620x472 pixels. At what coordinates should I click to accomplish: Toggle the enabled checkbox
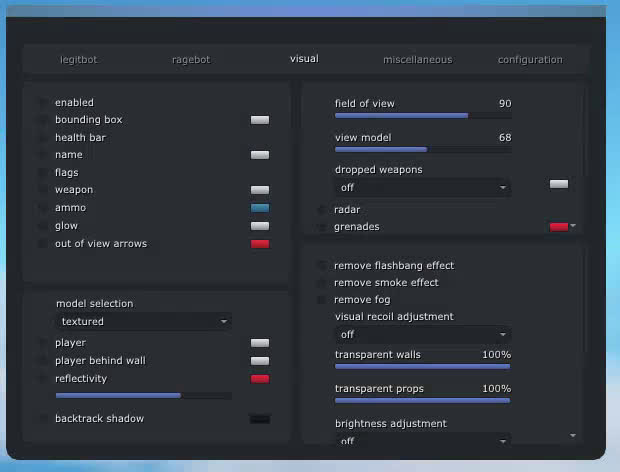pyautogui.click(x=43, y=103)
